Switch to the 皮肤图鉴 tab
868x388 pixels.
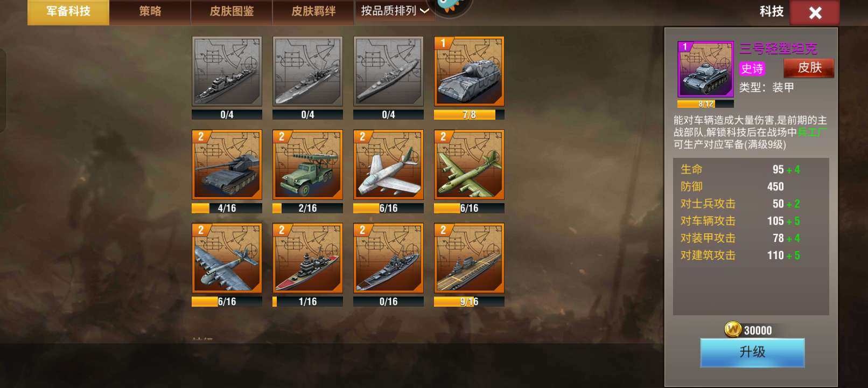tap(232, 12)
